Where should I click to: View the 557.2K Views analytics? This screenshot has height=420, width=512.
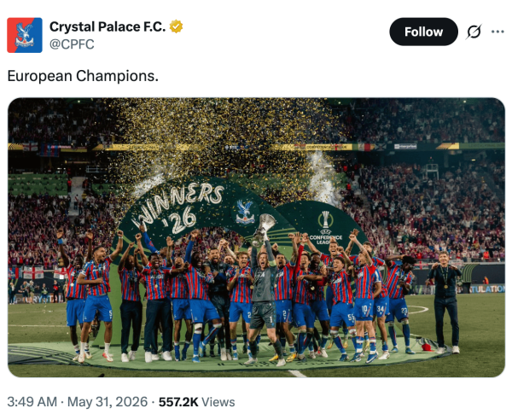pos(197,402)
